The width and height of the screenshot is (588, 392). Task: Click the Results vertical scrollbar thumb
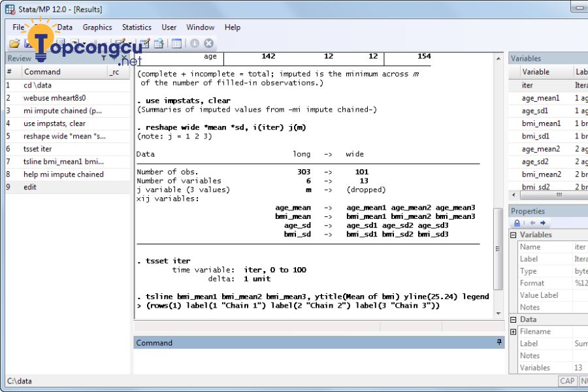[x=498, y=249]
